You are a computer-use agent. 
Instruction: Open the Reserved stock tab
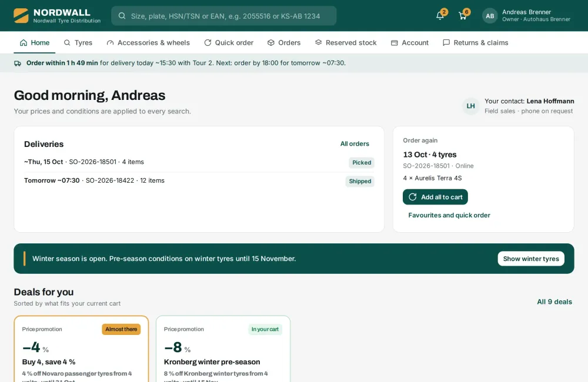pyautogui.click(x=345, y=43)
